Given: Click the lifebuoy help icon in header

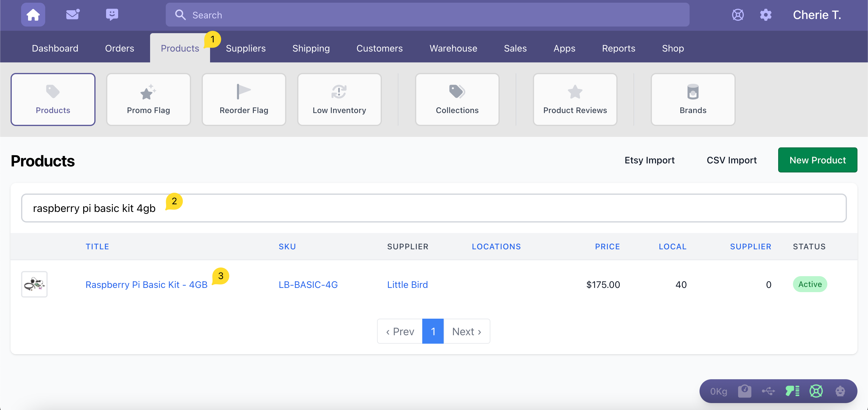Looking at the screenshot, I should (737, 15).
